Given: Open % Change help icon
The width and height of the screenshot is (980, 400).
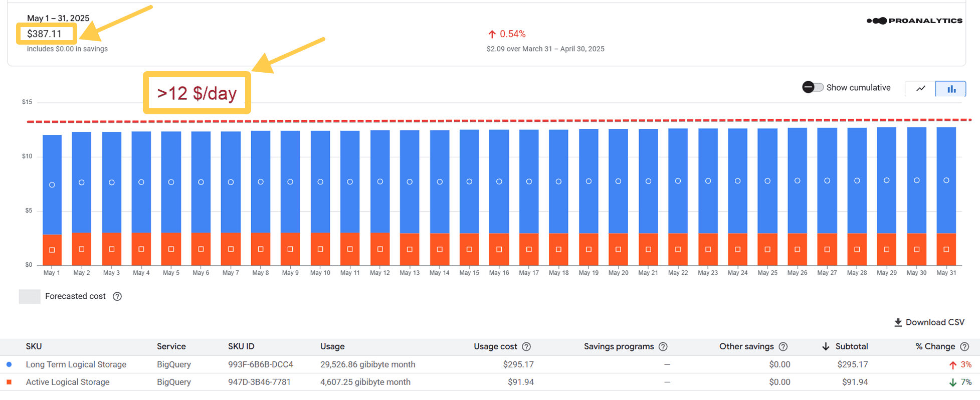Looking at the screenshot, I should coord(964,346).
